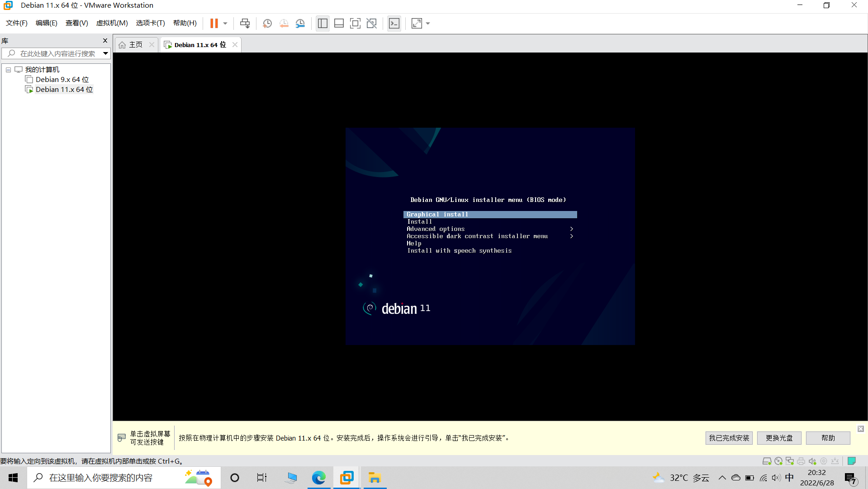This screenshot has height=489, width=868.
Task: Open Task View on the taskbar
Action: 262,478
